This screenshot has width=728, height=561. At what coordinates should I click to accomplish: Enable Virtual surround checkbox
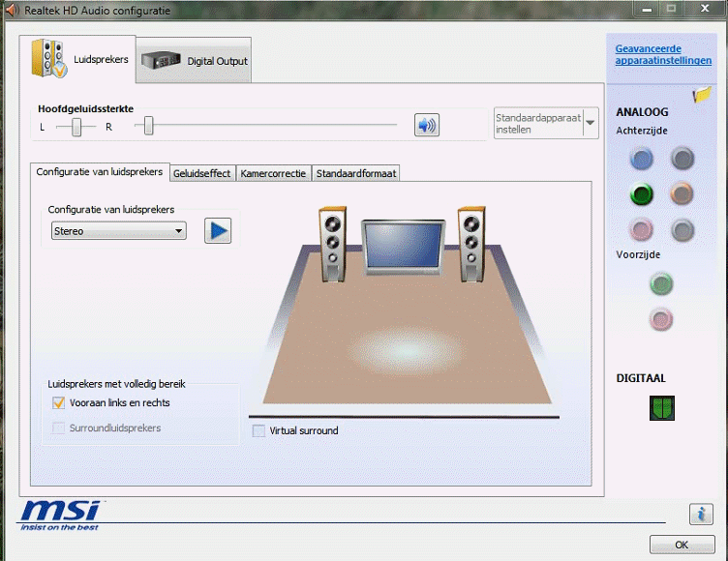click(x=258, y=430)
